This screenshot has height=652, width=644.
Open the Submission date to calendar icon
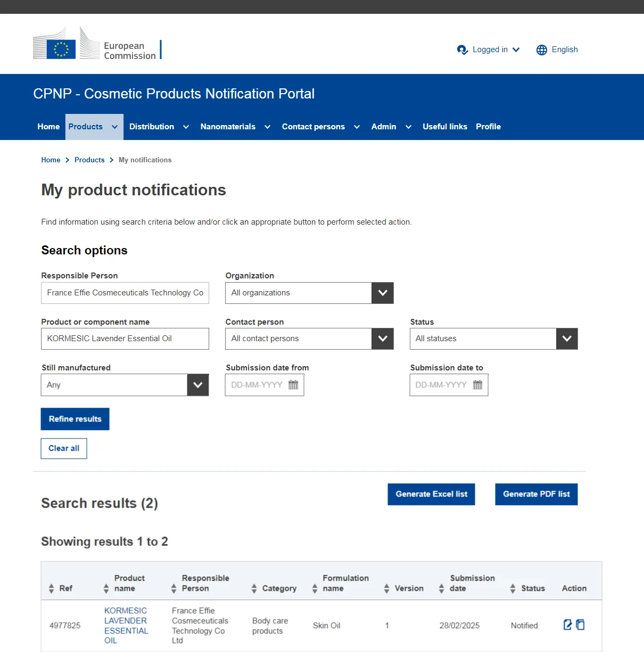(x=477, y=385)
